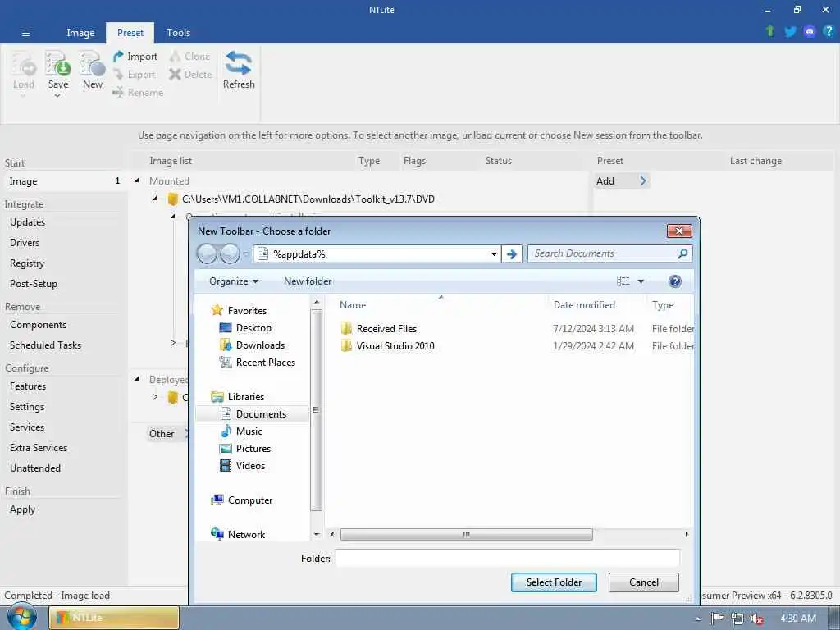Open Registry page in sidebar
Viewport: 840px width, 630px height.
27,263
